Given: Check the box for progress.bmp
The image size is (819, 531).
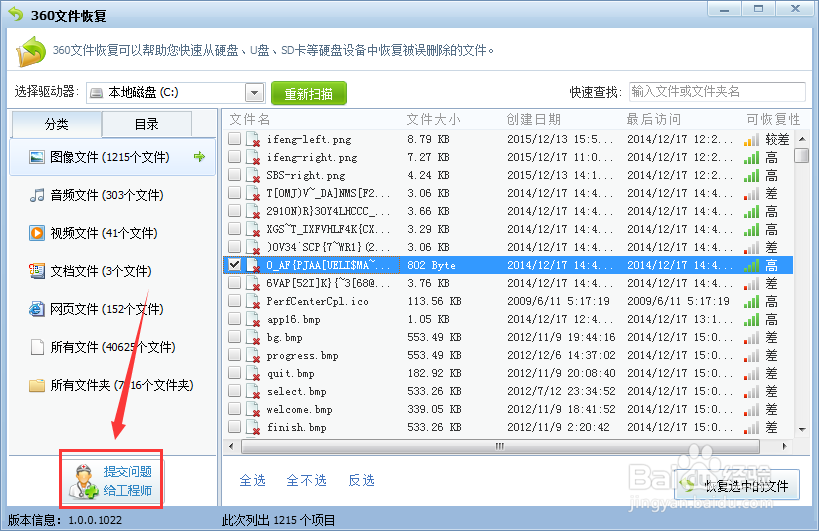Looking at the screenshot, I should pos(235,355).
